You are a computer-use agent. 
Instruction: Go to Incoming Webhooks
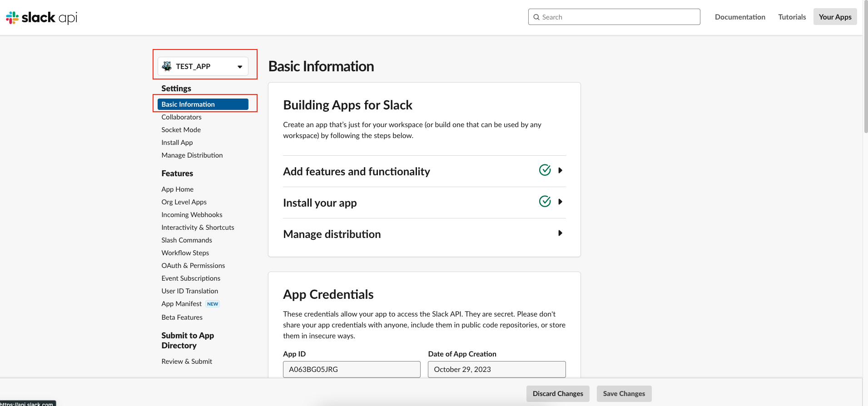tap(192, 214)
